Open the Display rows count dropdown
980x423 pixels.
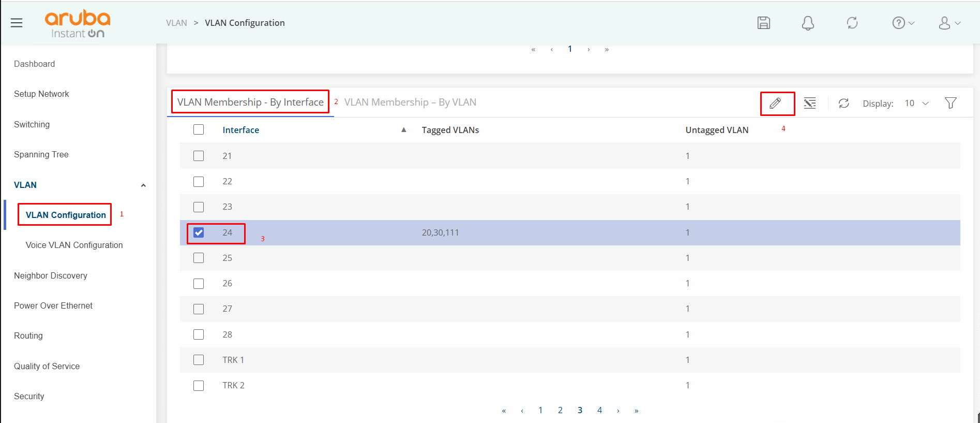pyautogui.click(x=916, y=104)
